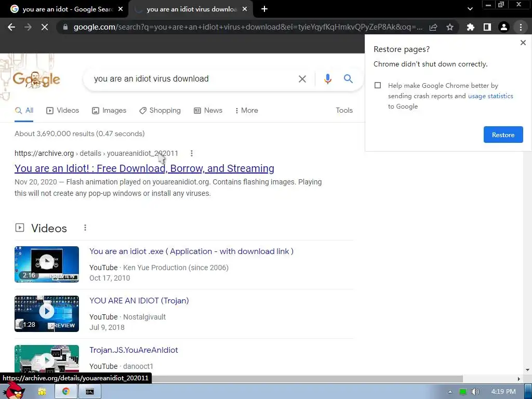Click the 4:19 PM clock
Image resolution: width=532 pixels, height=399 pixels.
pyautogui.click(x=503, y=392)
